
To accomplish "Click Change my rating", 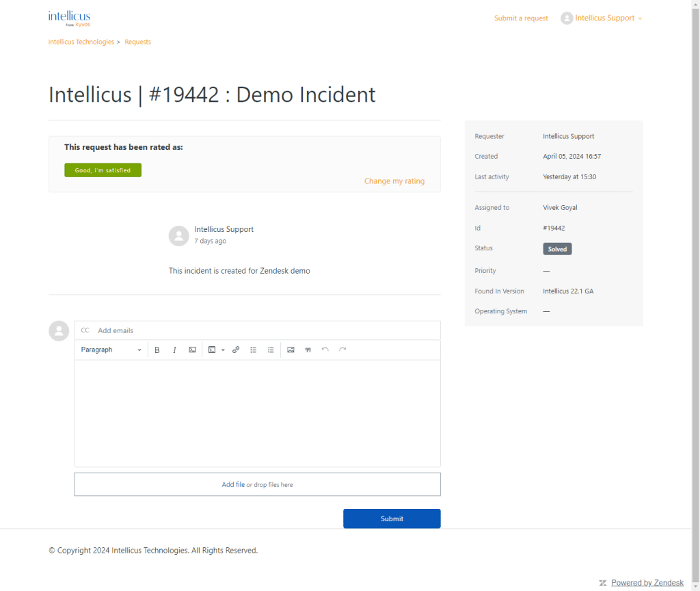I will 394,181.
